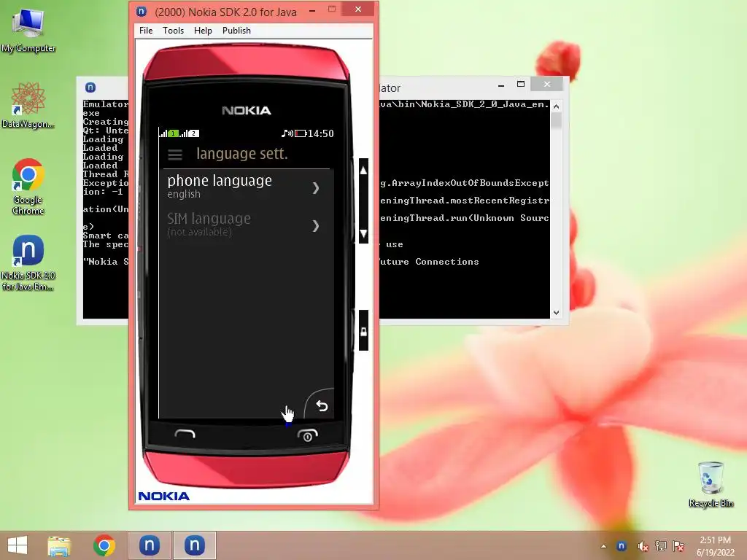Open the Tools menu

click(x=173, y=31)
